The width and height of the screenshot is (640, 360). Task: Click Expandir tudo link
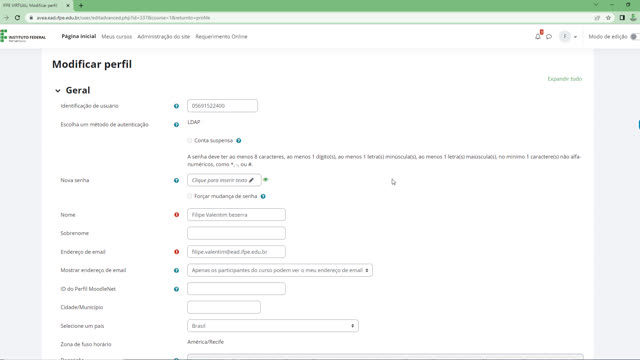[x=564, y=79]
